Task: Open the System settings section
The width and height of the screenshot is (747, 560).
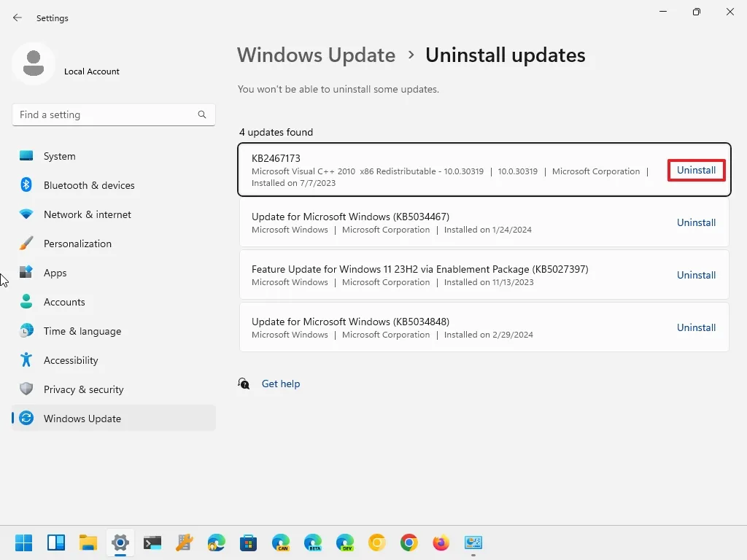Action: click(59, 156)
